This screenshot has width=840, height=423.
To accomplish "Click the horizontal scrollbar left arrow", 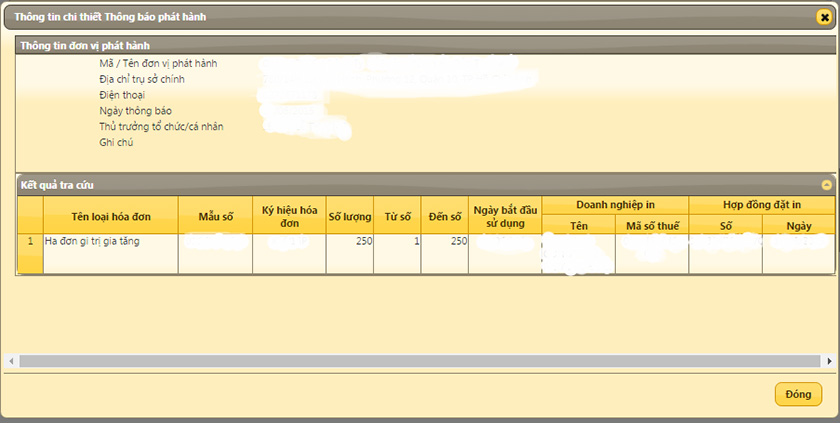I will click(11, 361).
